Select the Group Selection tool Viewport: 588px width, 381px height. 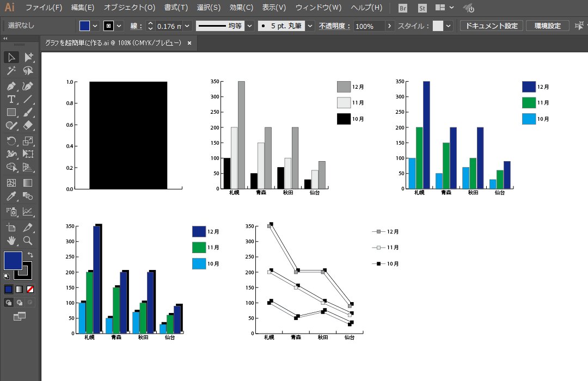click(x=28, y=57)
